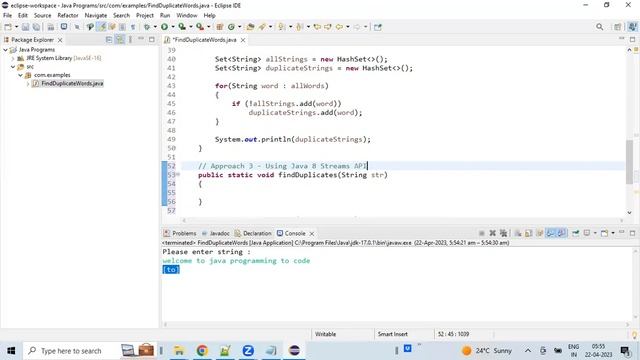Collapse the Java Programs project node

(x=5, y=49)
